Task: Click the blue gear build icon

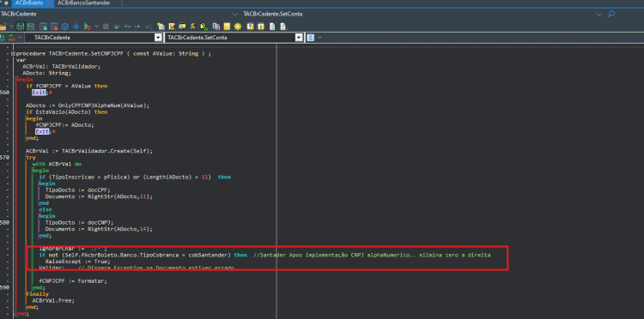Action: pos(65,27)
